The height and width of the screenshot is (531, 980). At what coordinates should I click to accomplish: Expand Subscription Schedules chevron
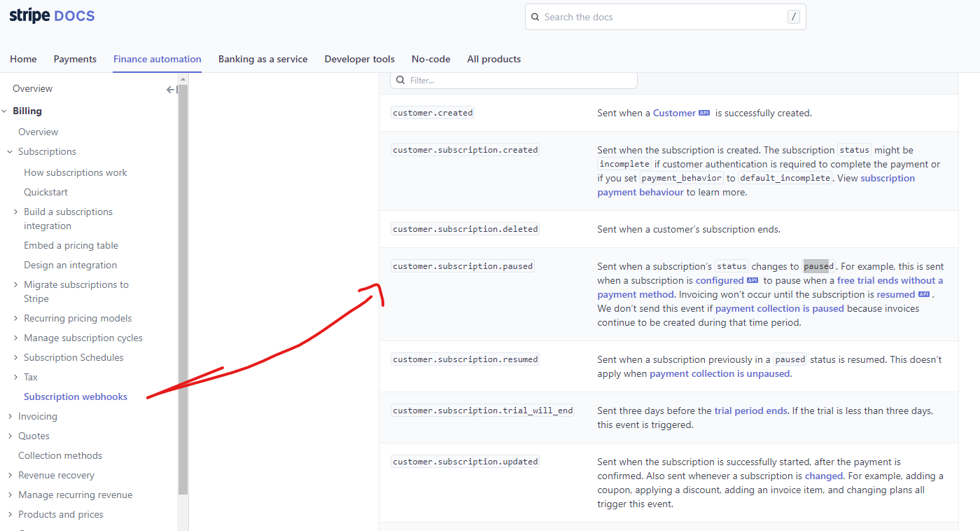click(x=15, y=357)
